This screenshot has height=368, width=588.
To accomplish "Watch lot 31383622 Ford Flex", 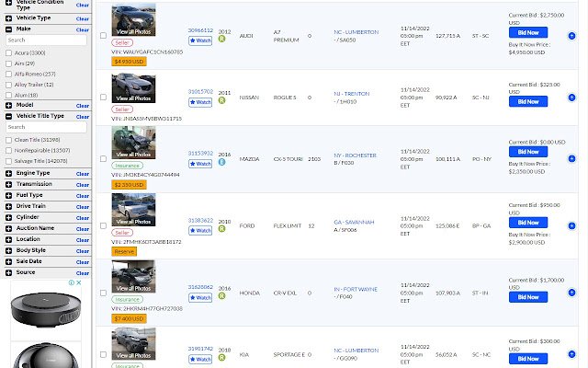I will click(200, 231).
